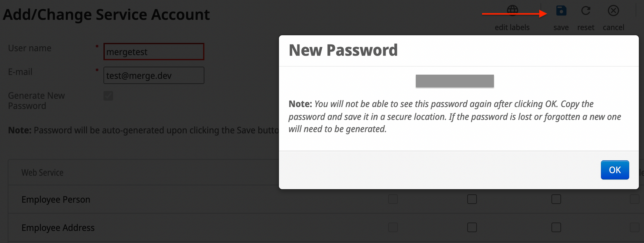Viewport: 644px width, 243px height.
Task: Tick third checkbox in Employee Address row
Action: [556, 228]
